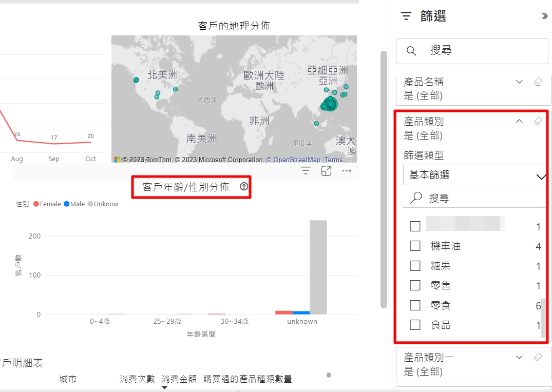Click the Female legend color swatch
This screenshot has width=552, height=392.
36,204
